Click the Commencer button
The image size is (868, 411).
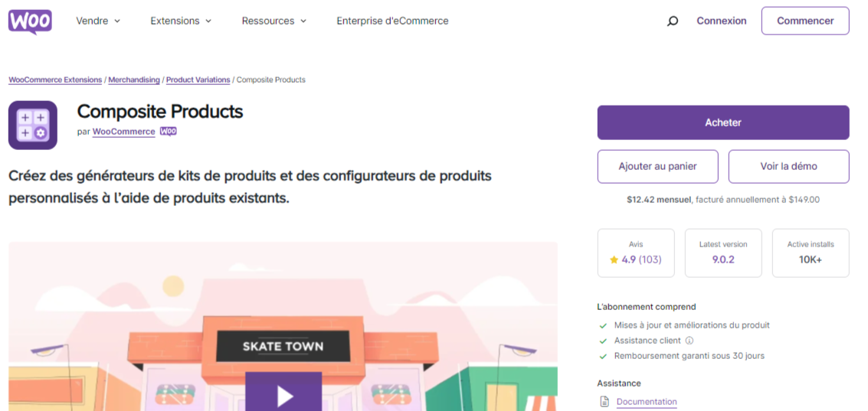pyautogui.click(x=805, y=21)
